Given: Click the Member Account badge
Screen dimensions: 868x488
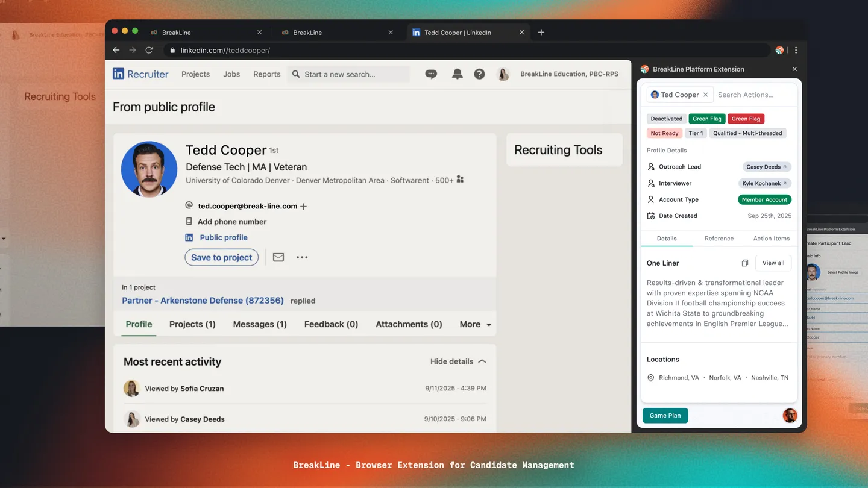Looking at the screenshot, I should coord(764,199).
